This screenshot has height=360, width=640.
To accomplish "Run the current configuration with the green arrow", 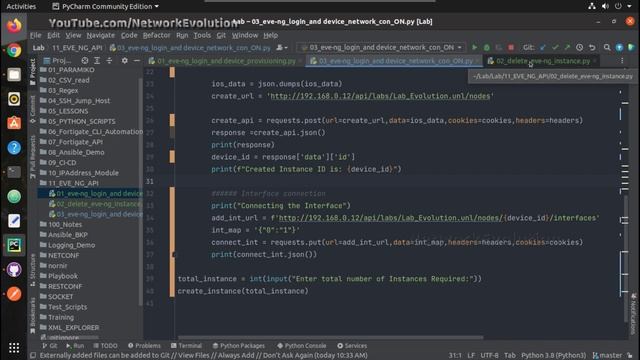I will click(474, 47).
